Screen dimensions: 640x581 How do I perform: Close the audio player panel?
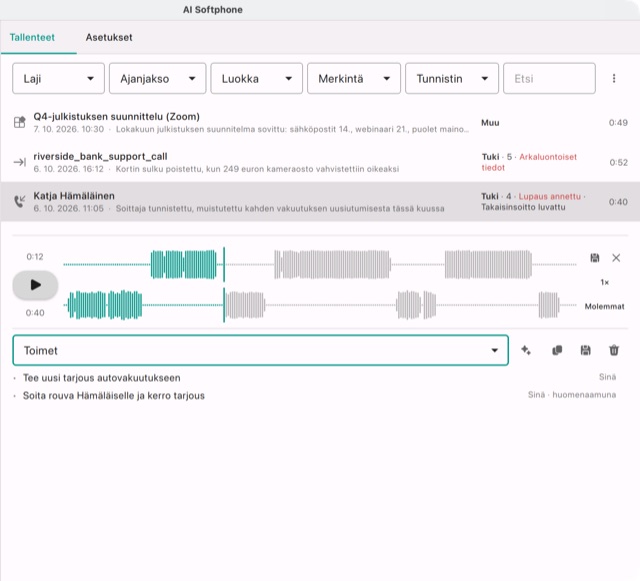(x=616, y=258)
